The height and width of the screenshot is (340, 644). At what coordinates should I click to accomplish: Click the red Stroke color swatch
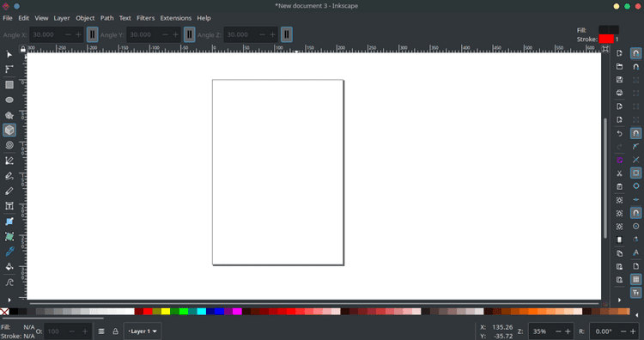click(606, 39)
